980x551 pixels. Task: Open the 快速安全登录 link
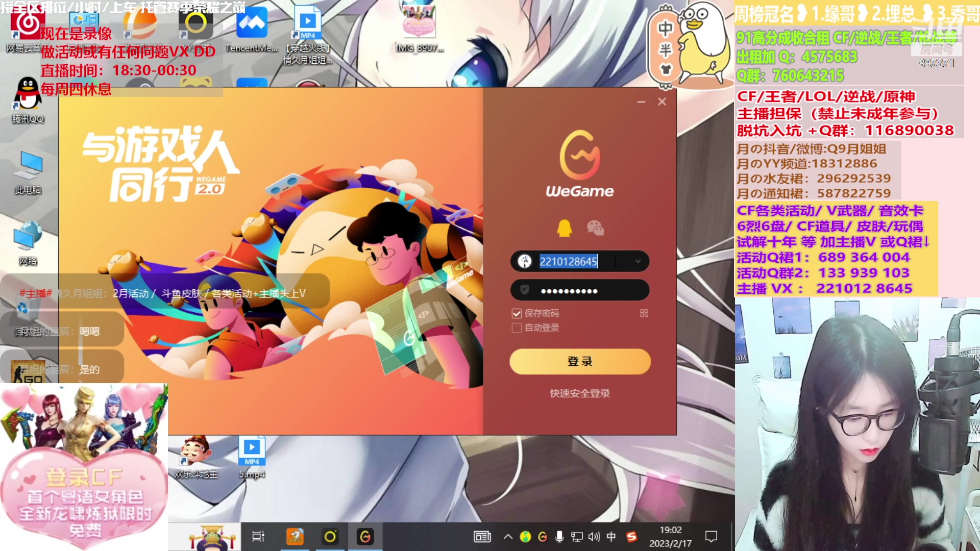pos(580,393)
